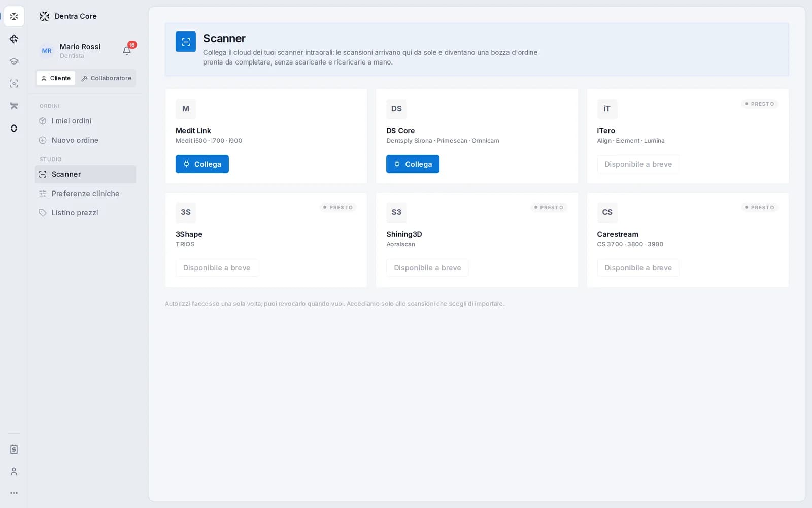Click the CS badge on the Carestream card
Image resolution: width=812 pixels, height=508 pixels.
click(607, 212)
